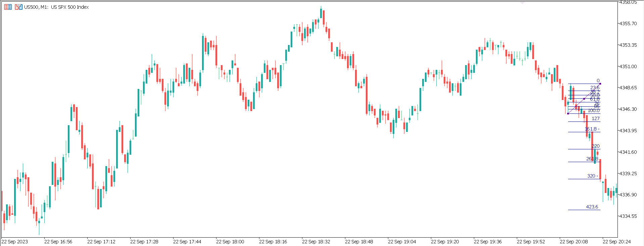Viewport: 644px width, 246px height.
Task: Click the 4346.30 price on the price scale
Action: (x=628, y=109)
